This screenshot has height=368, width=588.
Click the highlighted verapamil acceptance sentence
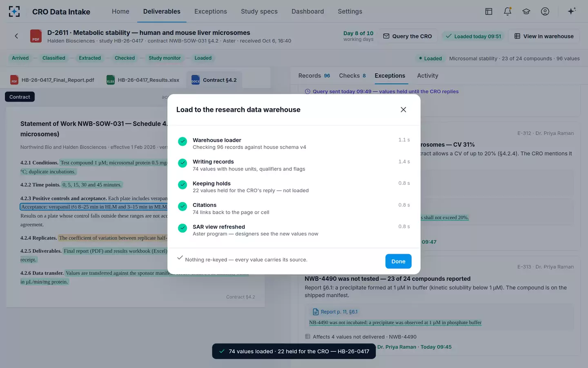click(94, 207)
